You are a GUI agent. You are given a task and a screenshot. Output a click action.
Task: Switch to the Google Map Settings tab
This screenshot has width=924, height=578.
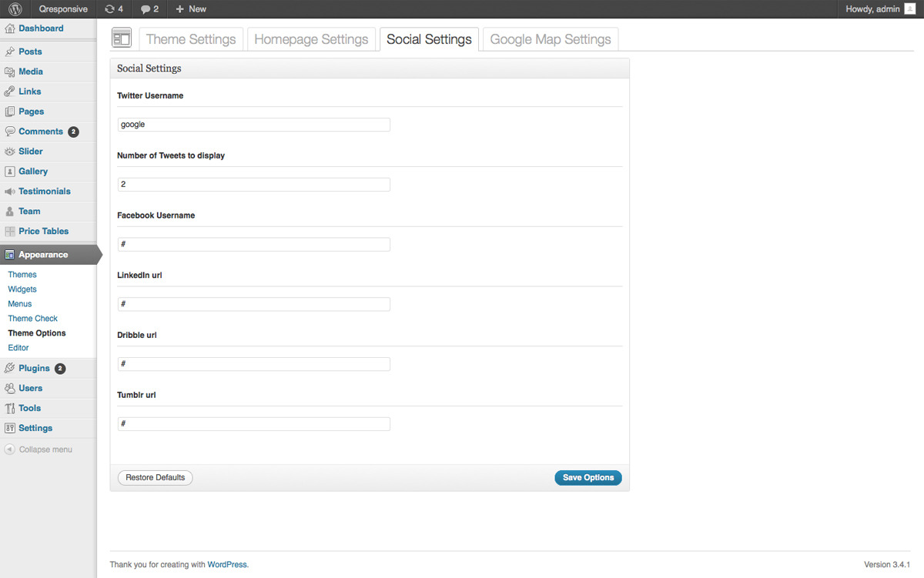pos(550,39)
